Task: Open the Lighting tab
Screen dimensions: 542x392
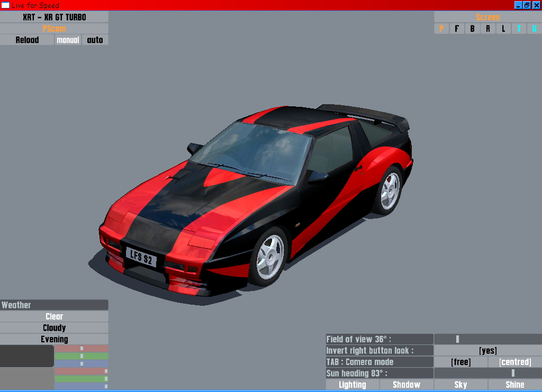Action: click(352, 385)
